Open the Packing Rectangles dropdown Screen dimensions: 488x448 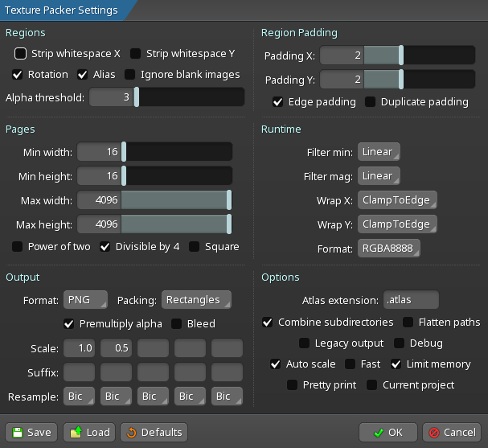pyautogui.click(x=196, y=300)
